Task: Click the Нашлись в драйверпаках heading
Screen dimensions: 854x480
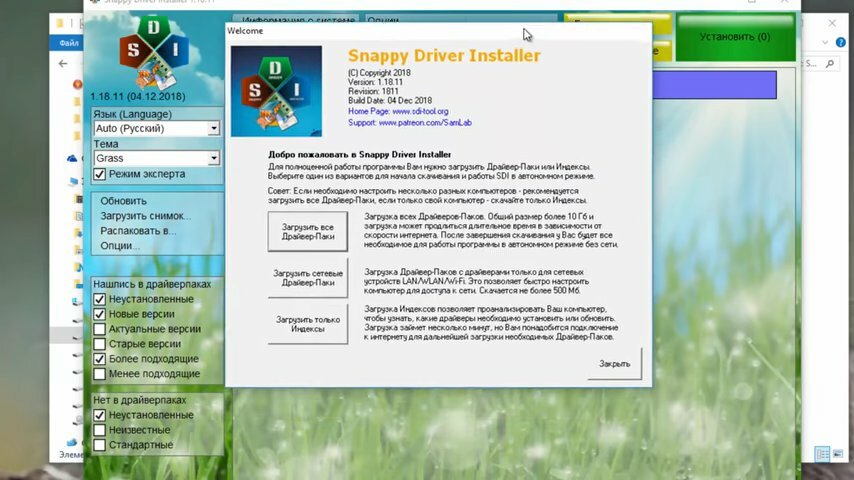Action: (152, 284)
